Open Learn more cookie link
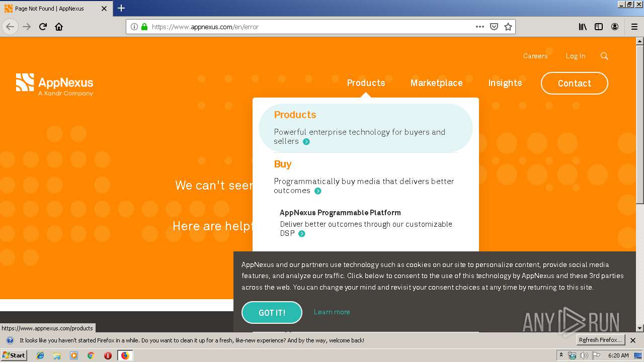The image size is (644, 362). [x=332, y=312]
